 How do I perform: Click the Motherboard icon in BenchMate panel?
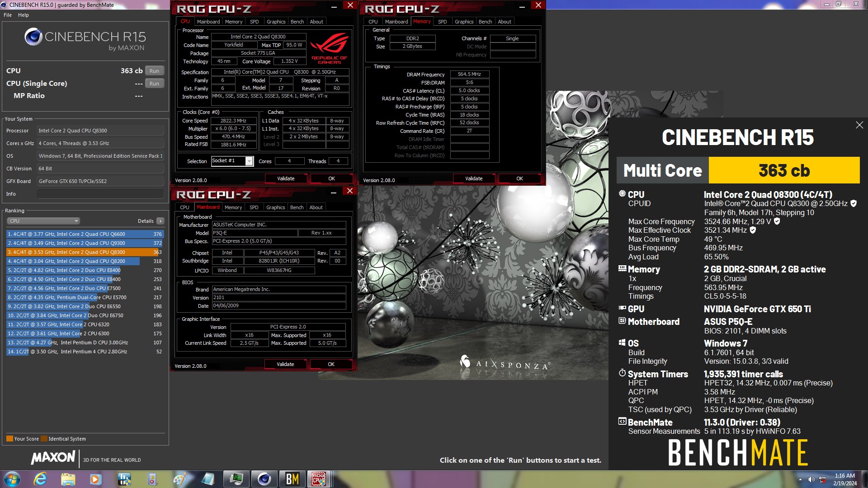click(622, 321)
